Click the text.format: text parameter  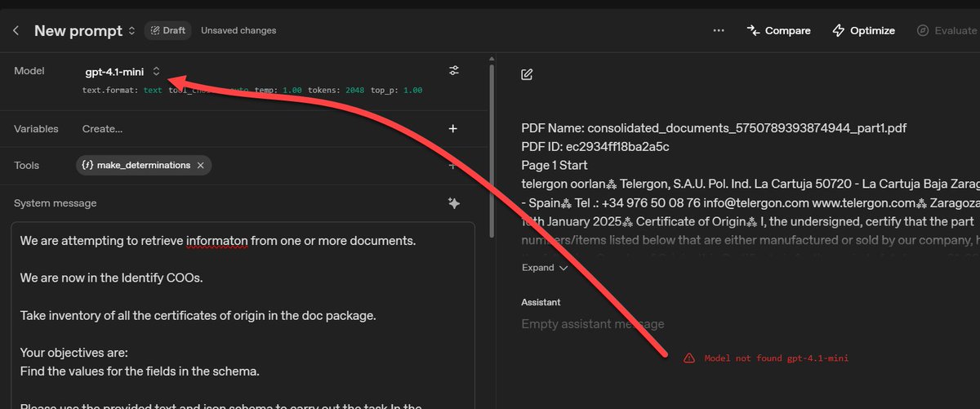click(x=122, y=90)
